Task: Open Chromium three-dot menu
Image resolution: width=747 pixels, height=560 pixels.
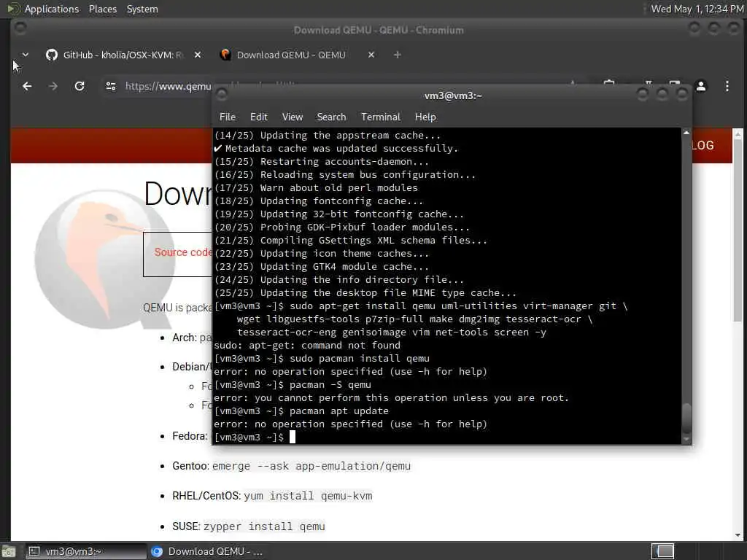Action: (x=727, y=86)
